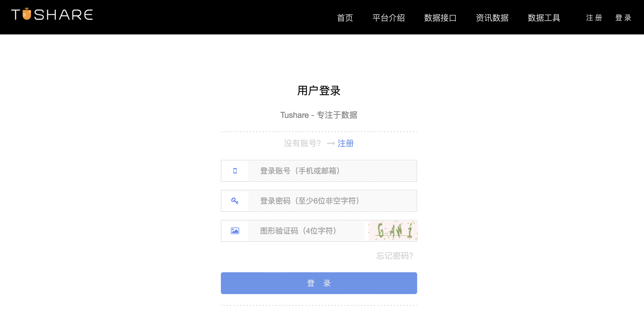
Task: Open the 资讯数据 menu item
Action: [492, 18]
